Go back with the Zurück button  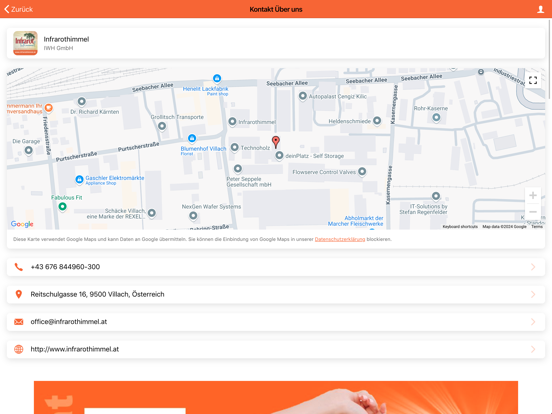click(x=19, y=9)
